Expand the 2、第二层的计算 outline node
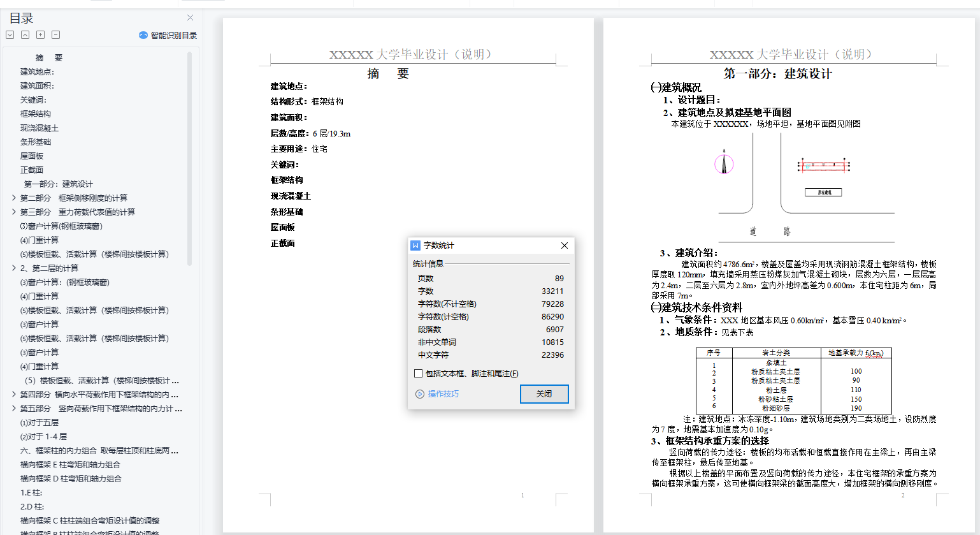Viewport: 980px width, 535px height. point(13,268)
